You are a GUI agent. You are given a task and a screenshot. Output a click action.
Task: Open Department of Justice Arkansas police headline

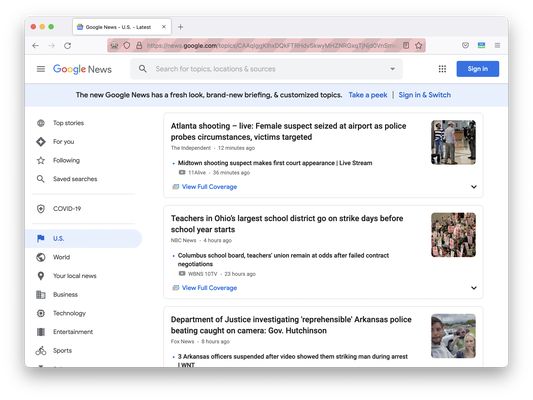(x=291, y=325)
